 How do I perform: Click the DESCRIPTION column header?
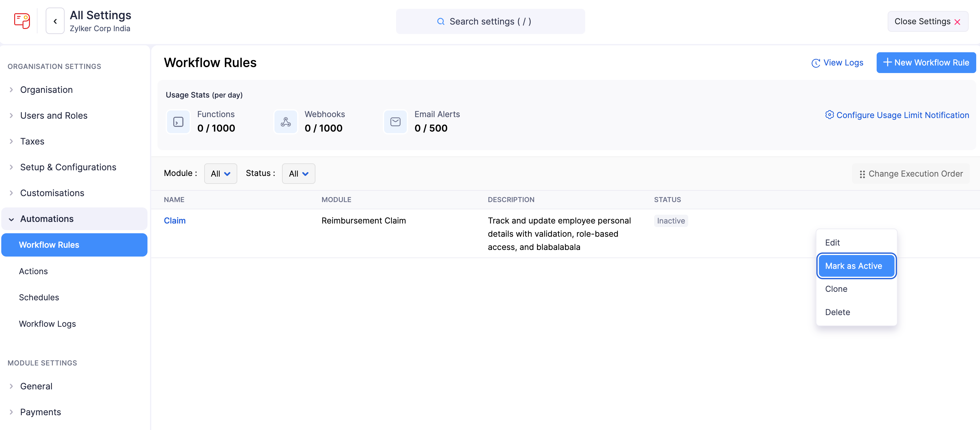(x=511, y=200)
